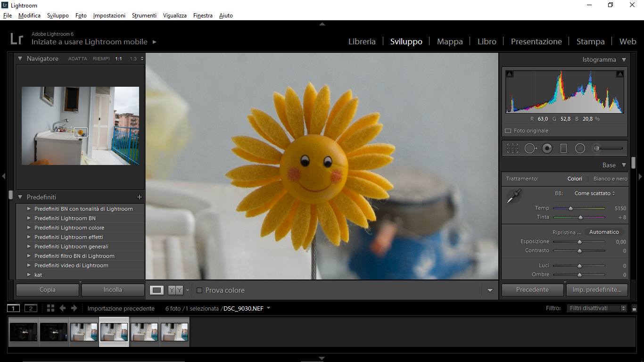Screen dimensions: 644x362
Task: Click the Copia button
Action: click(x=47, y=290)
